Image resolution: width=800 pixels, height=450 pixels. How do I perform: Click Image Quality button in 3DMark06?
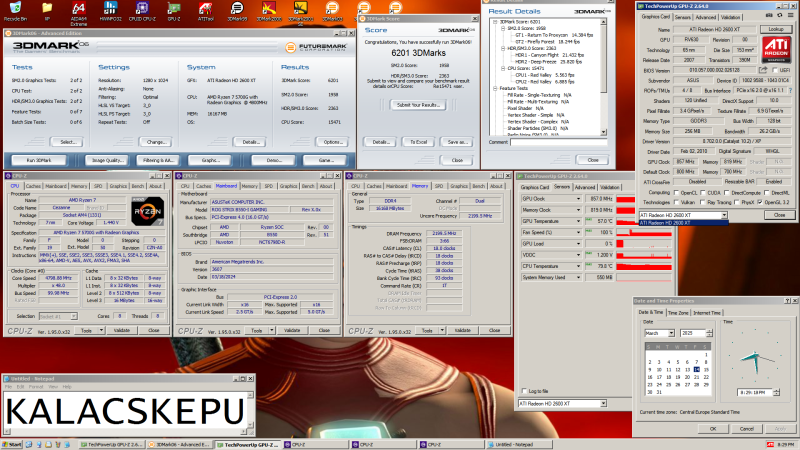(108, 160)
